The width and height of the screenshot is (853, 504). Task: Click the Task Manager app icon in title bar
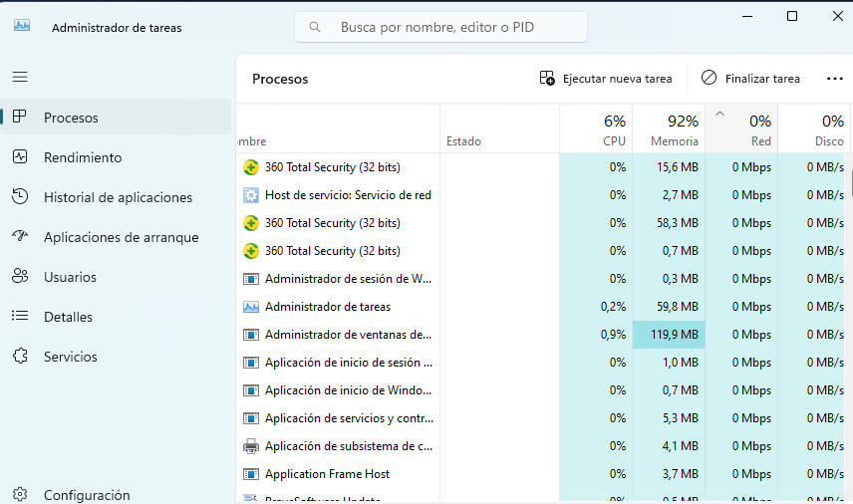22,26
